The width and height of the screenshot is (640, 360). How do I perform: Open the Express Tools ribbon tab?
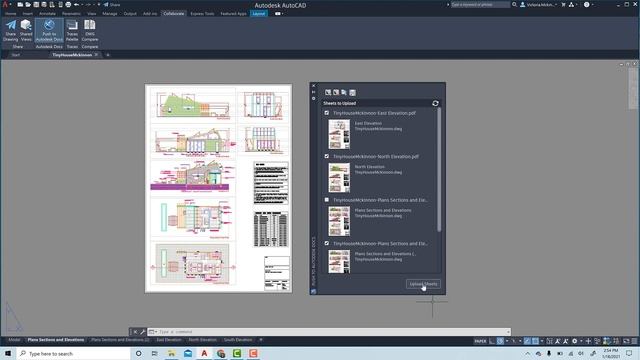(x=202, y=13)
